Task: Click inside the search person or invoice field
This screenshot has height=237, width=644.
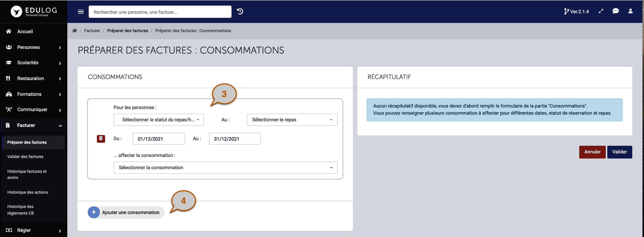Action: pyautogui.click(x=160, y=12)
